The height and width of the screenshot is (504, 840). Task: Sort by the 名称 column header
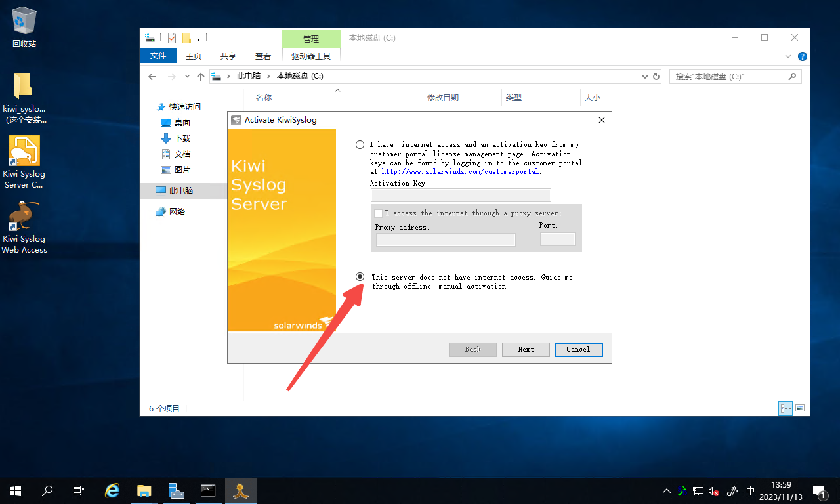264,97
